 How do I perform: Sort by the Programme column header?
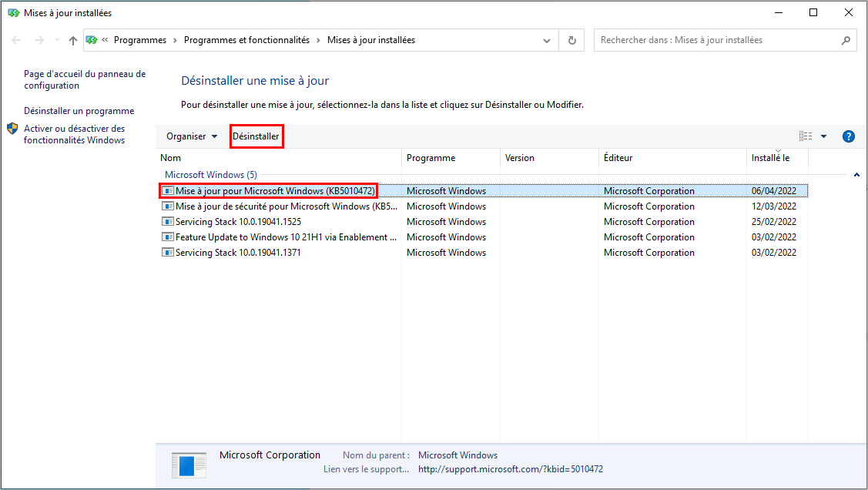(x=451, y=158)
